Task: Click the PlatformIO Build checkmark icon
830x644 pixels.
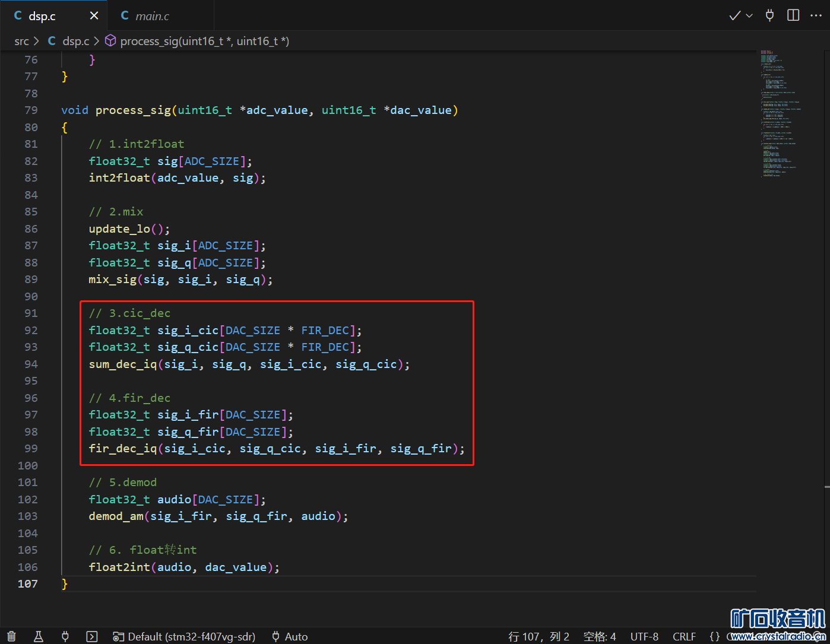Action: tap(734, 15)
